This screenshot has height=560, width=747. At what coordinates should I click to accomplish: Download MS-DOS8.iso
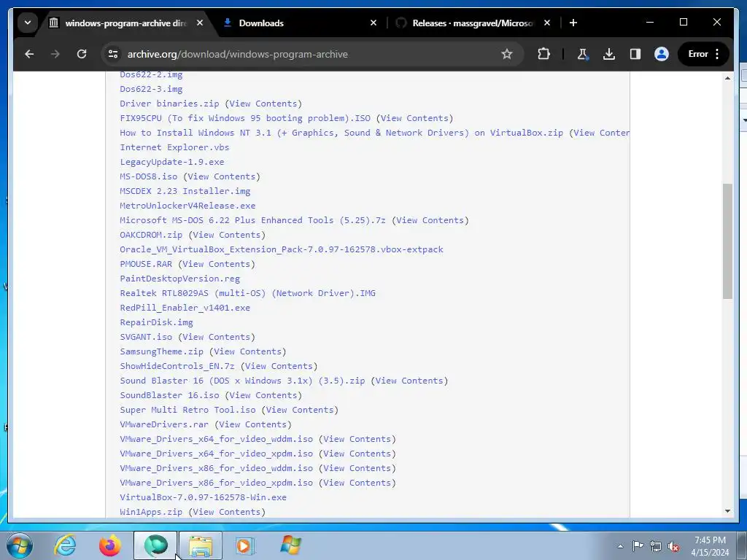pyautogui.click(x=149, y=176)
